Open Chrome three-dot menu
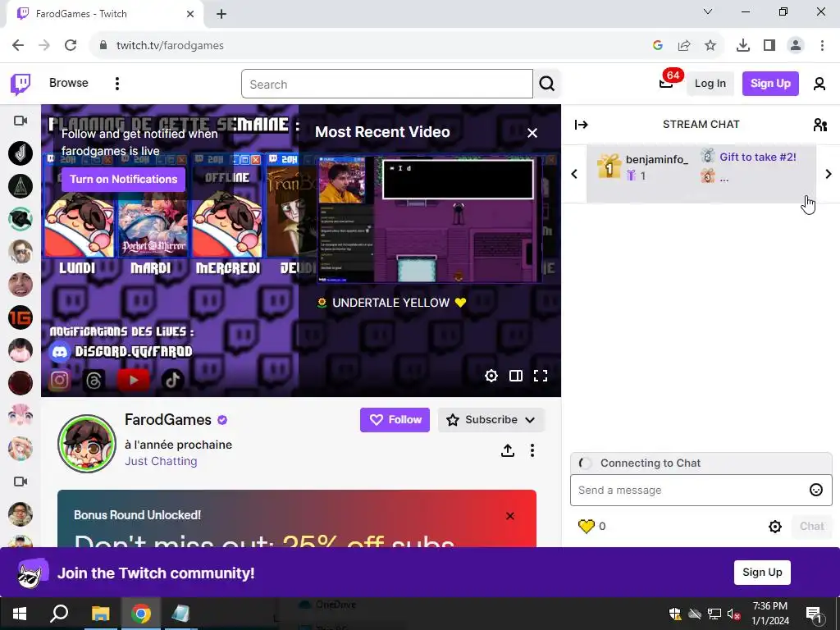This screenshot has height=630, width=840. tap(822, 46)
